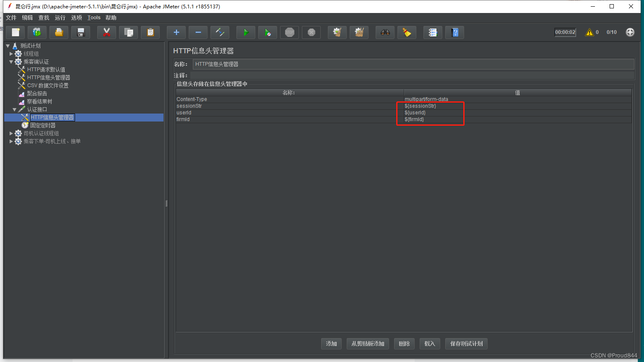Click the Content-Type name cell
This screenshot has height=362, width=644.
pos(290,99)
